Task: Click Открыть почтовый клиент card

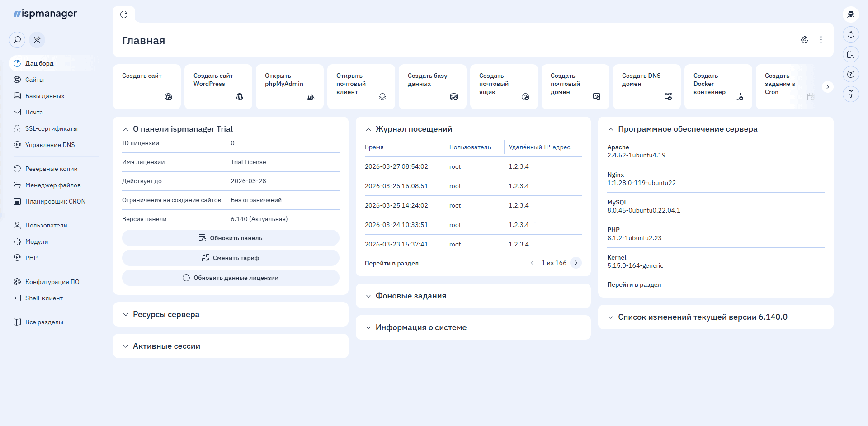Action: click(361, 87)
